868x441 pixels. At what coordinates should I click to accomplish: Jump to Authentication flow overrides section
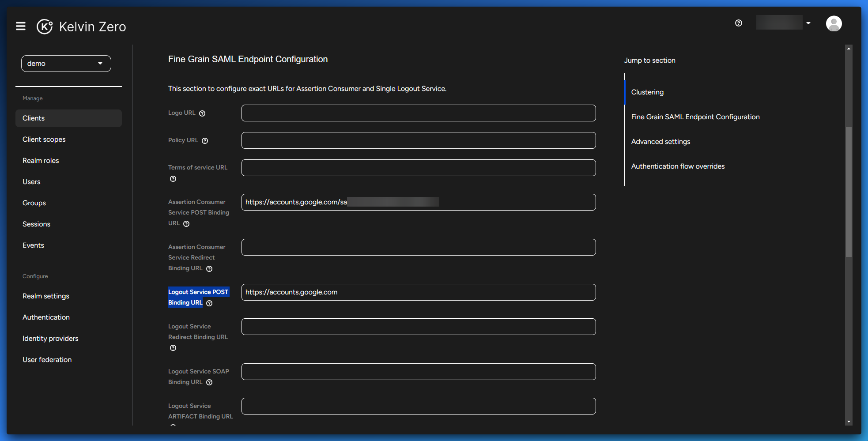coord(678,166)
